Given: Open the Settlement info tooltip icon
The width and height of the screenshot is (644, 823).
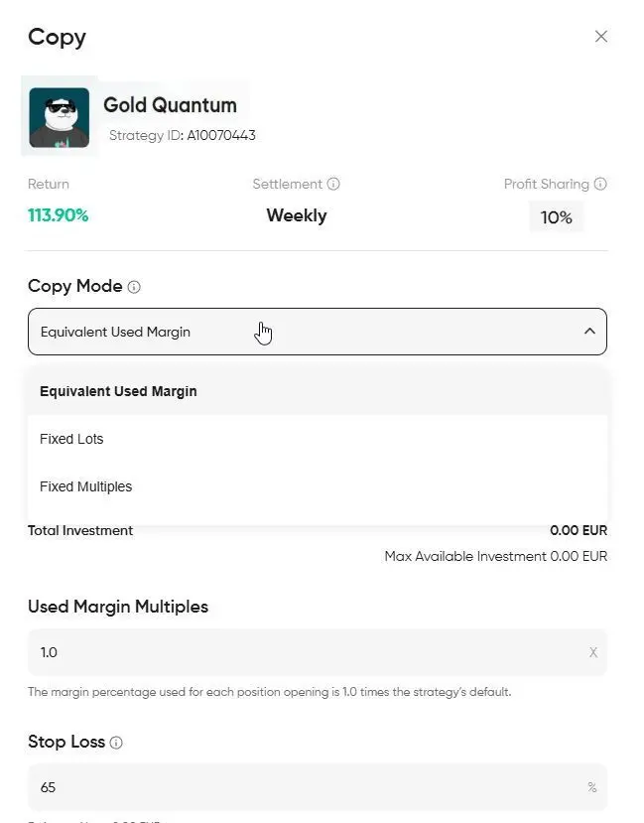Looking at the screenshot, I should pos(331,184).
